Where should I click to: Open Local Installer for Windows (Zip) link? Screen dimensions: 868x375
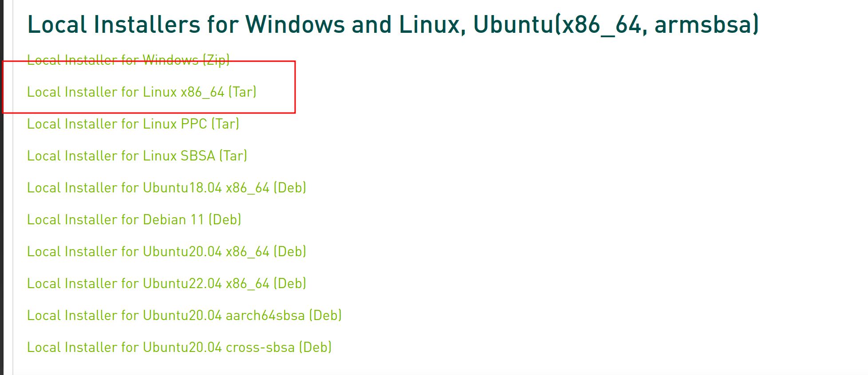point(128,60)
